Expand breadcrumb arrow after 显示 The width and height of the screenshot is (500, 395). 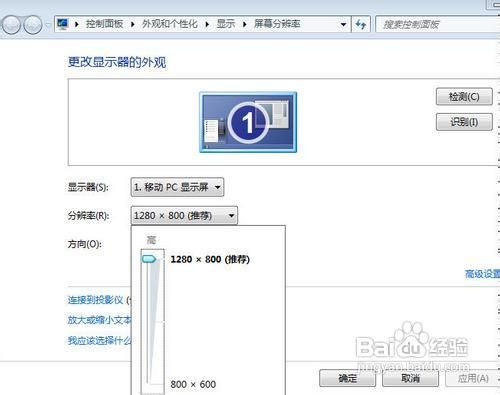tap(245, 24)
